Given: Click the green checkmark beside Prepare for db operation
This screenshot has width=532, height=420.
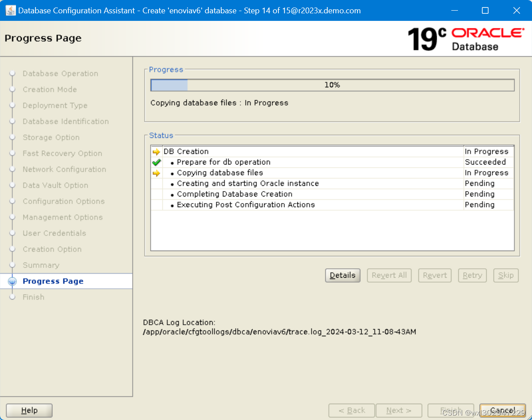Looking at the screenshot, I should 156,162.
